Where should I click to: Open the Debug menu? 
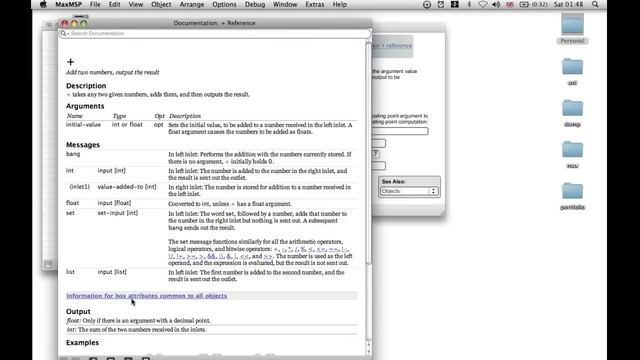255,4
